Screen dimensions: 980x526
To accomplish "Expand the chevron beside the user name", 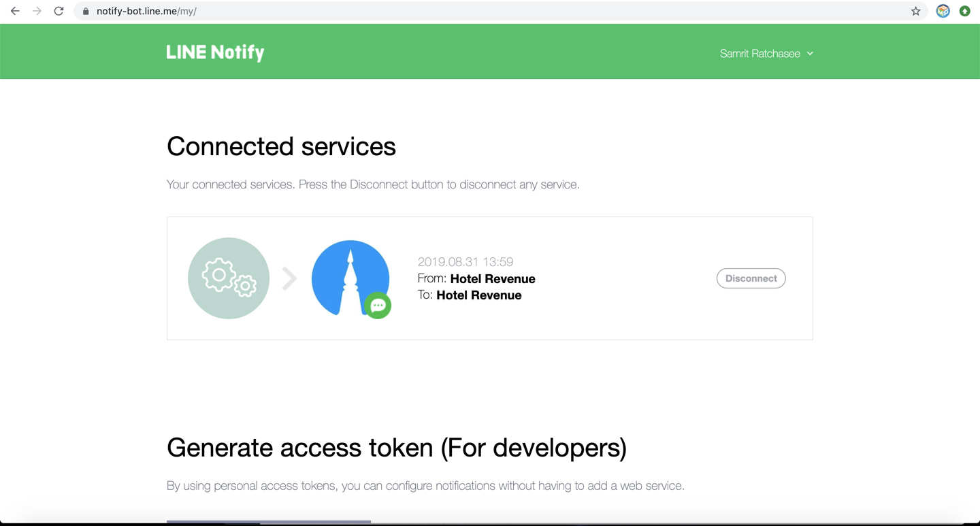I will point(810,54).
